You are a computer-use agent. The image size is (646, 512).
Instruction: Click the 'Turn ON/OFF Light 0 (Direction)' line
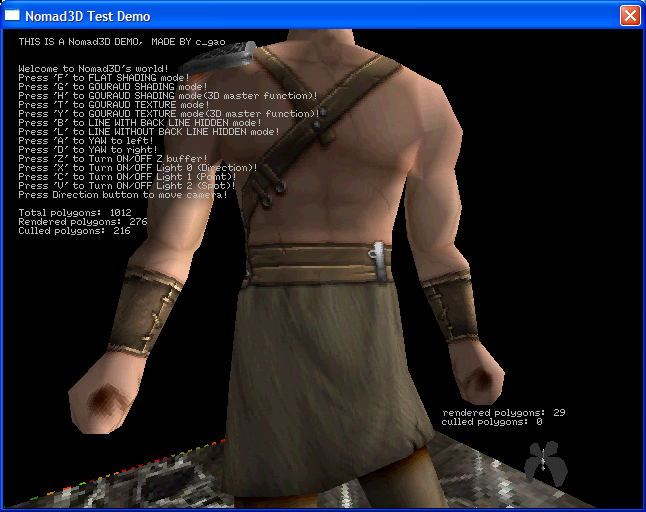[x=137, y=167]
